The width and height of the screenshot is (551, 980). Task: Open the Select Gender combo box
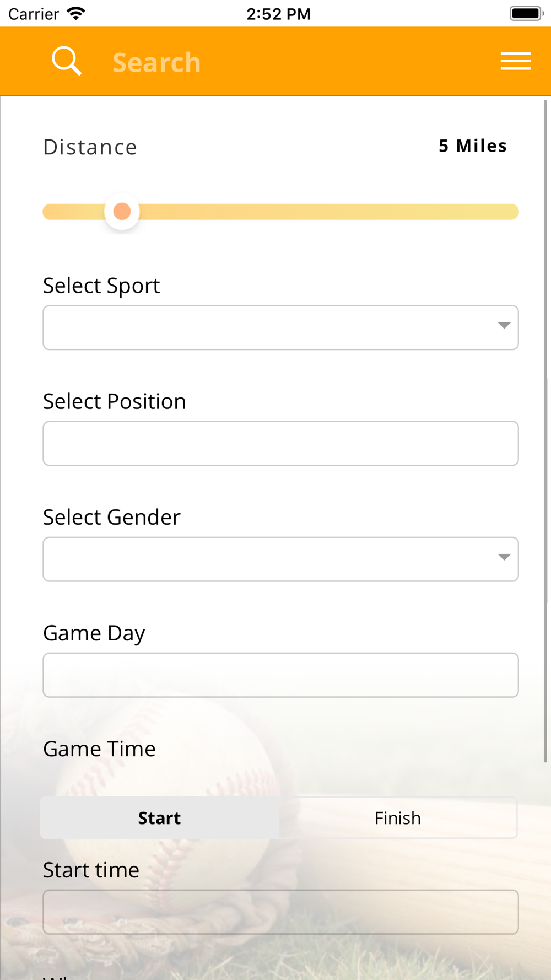coord(281,559)
